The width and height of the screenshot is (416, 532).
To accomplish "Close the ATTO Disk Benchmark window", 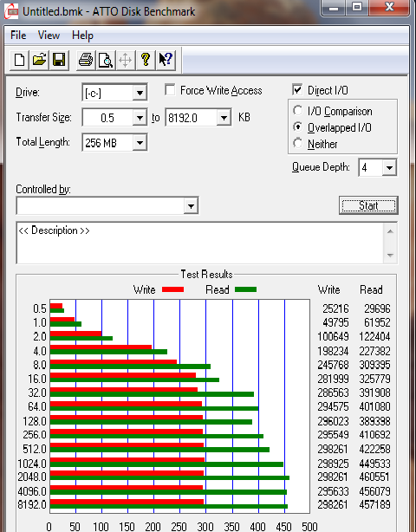I will pyautogui.click(x=389, y=8).
